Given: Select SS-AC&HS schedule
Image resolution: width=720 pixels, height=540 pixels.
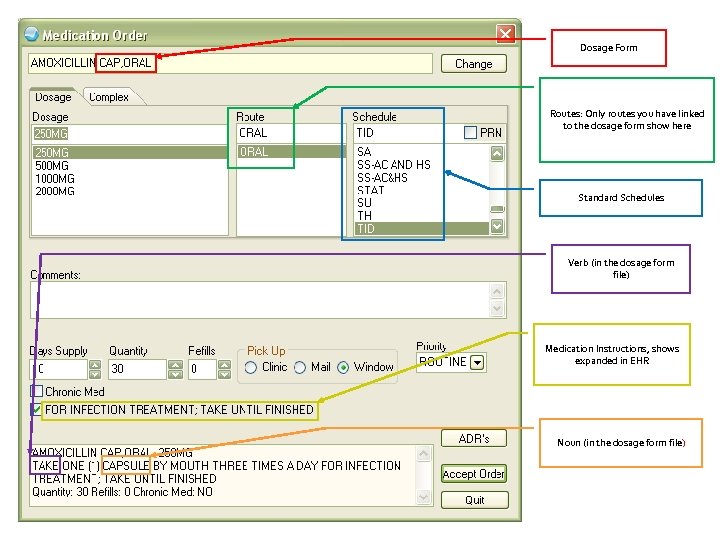Looking at the screenshot, I should click(x=422, y=178).
